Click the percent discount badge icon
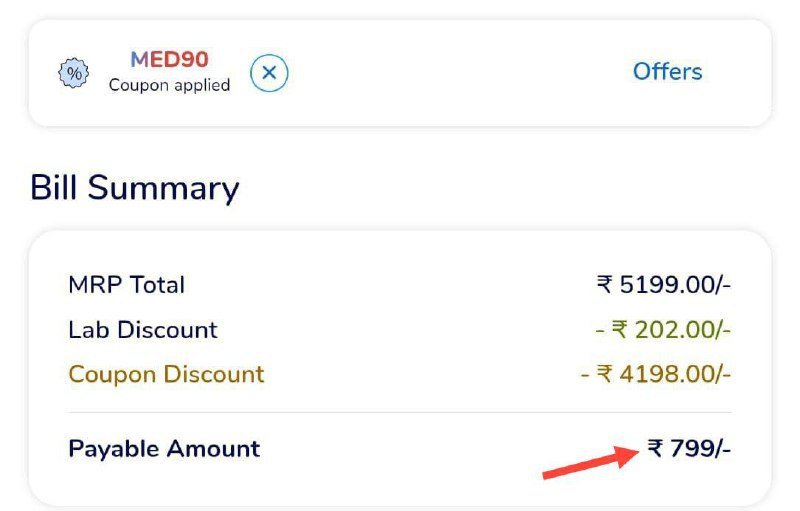Viewport: 800px width, 511px height. point(73,72)
